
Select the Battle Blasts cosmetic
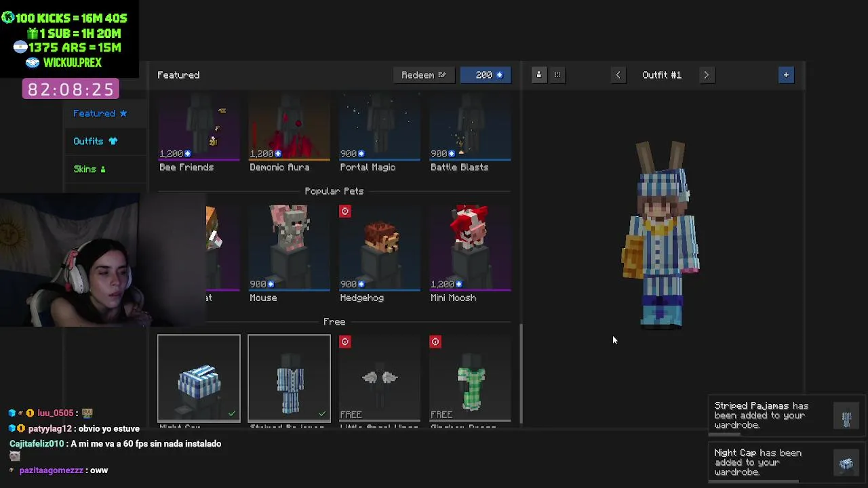470,134
